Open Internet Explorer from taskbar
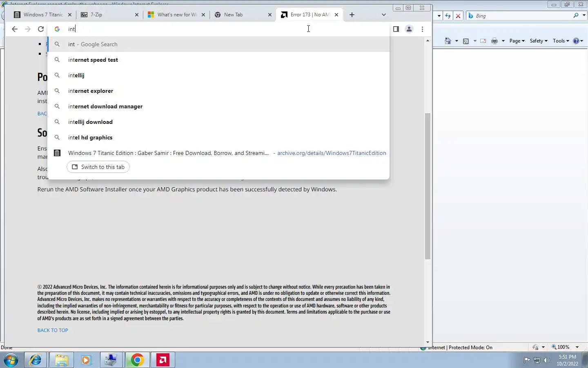Screen dimensions: 588x368 tap(36, 360)
